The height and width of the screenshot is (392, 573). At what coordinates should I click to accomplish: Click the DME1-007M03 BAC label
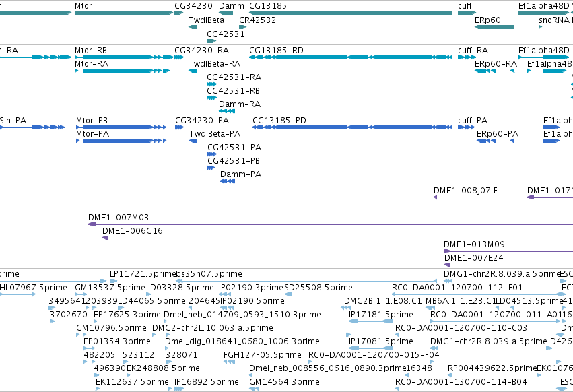(x=119, y=217)
